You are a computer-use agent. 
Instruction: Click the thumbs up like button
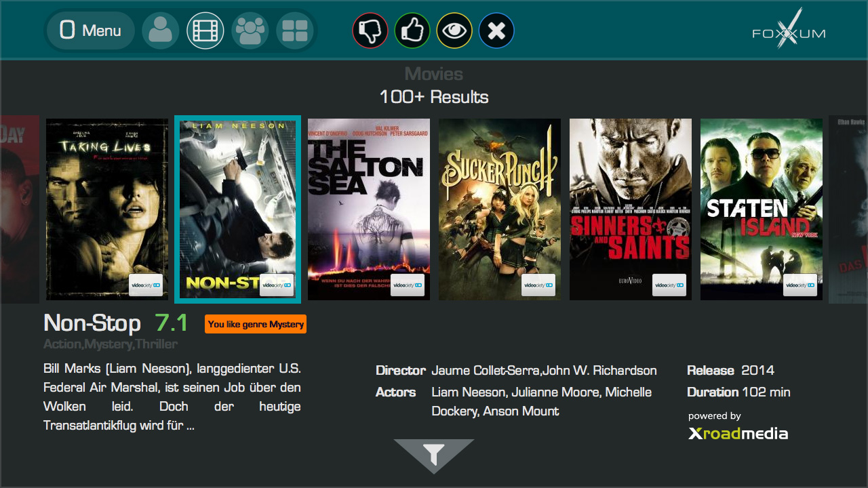(412, 30)
